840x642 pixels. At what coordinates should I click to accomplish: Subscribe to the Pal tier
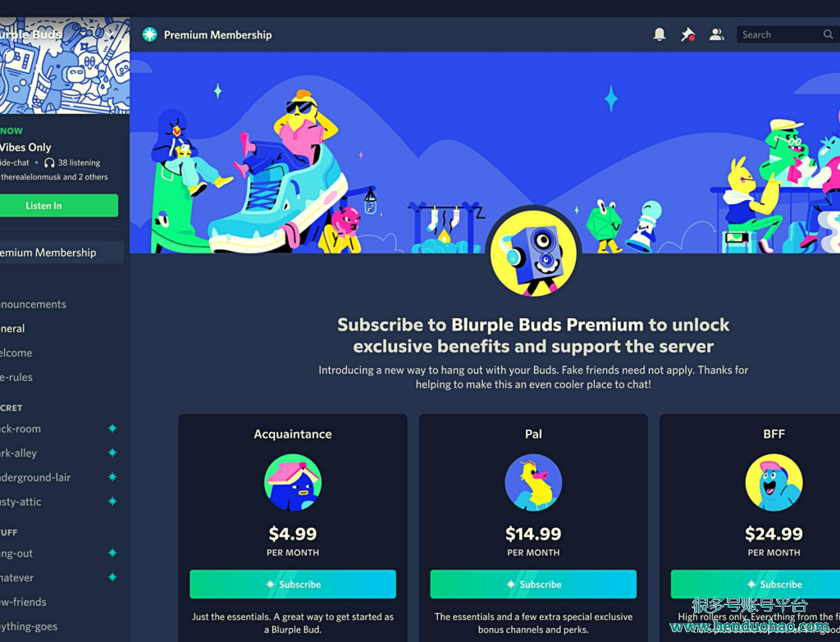click(x=533, y=584)
